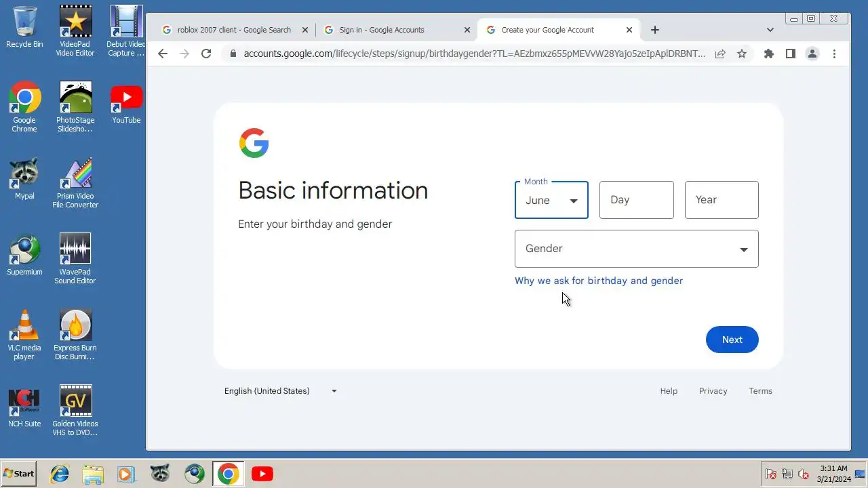Open new tab with plus button

coord(654,30)
